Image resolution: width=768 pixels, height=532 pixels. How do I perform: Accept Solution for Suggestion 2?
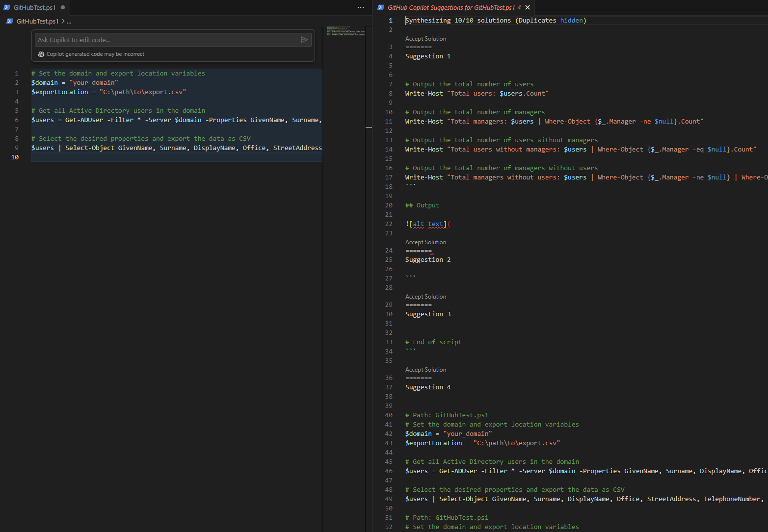(425, 242)
